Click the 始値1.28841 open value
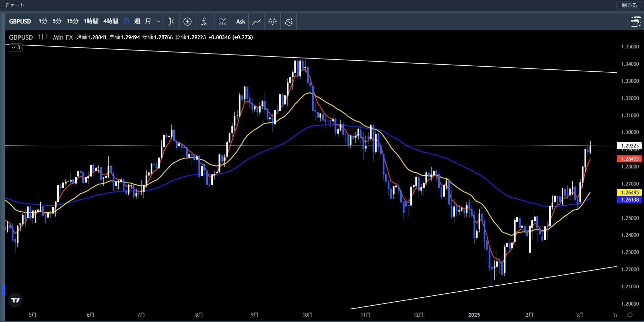 click(91, 37)
